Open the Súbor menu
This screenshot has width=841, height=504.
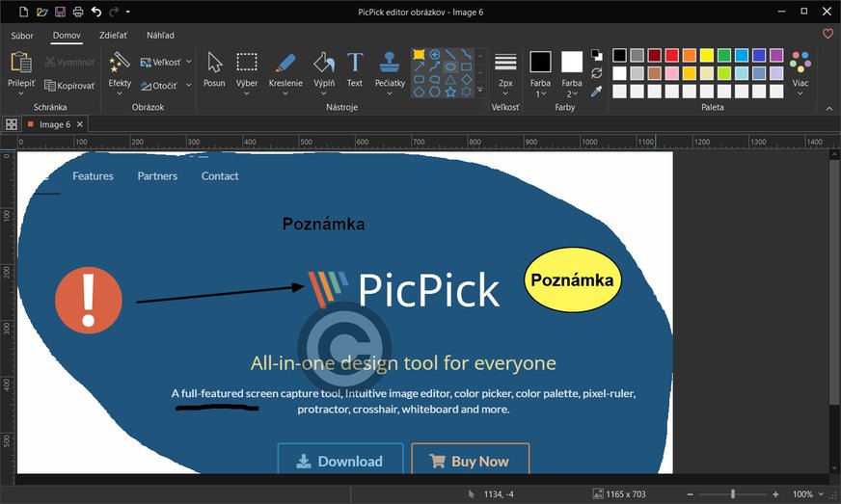[22, 36]
